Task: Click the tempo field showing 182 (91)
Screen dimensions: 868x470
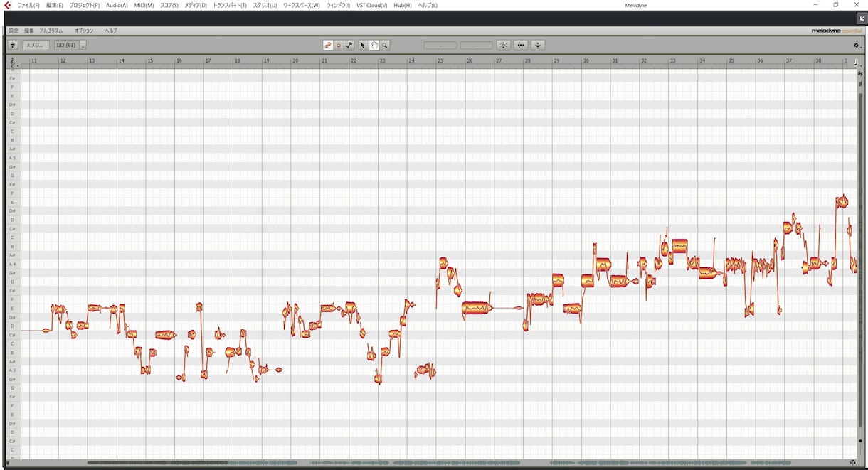Action: pyautogui.click(x=66, y=45)
